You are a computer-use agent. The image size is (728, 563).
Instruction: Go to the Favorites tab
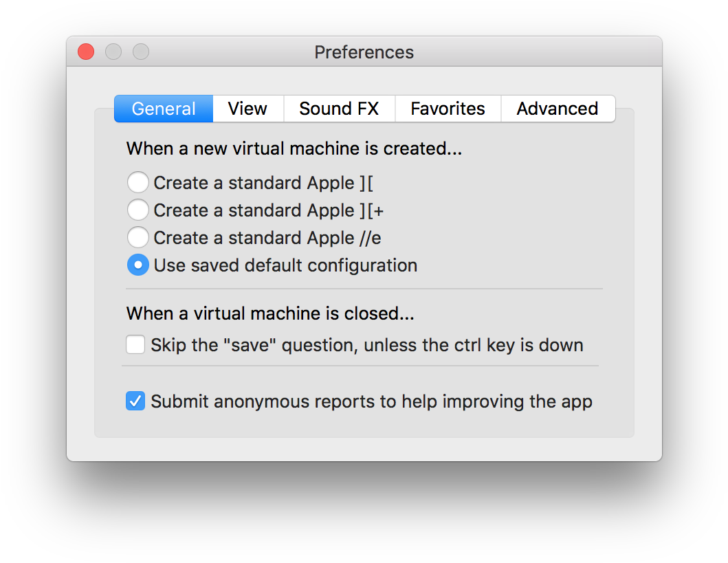(448, 109)
